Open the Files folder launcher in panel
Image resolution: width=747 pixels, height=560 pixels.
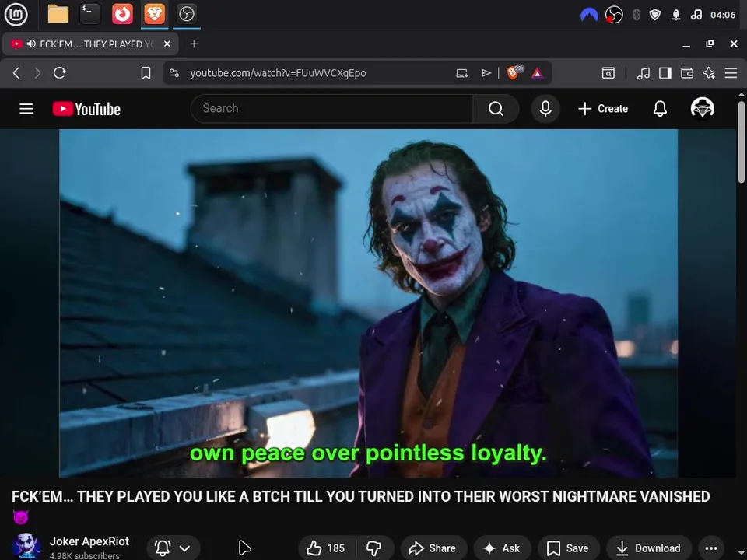[58, 14]
